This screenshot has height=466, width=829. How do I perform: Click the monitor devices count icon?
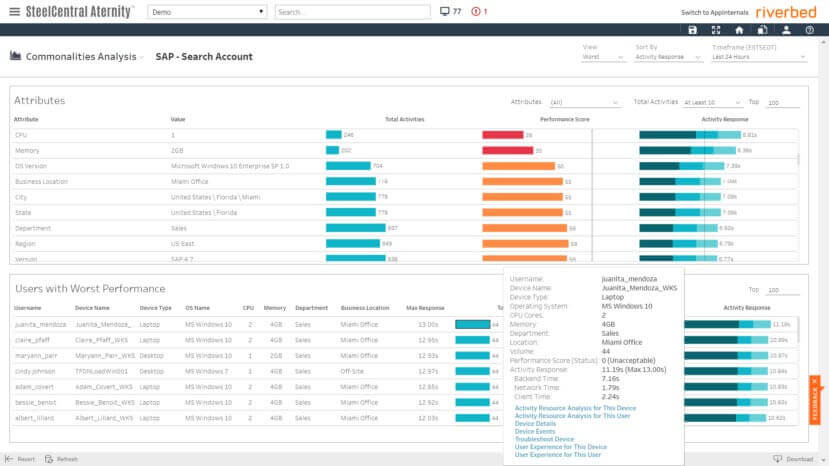pyautogui.click(x=445, y=11)
